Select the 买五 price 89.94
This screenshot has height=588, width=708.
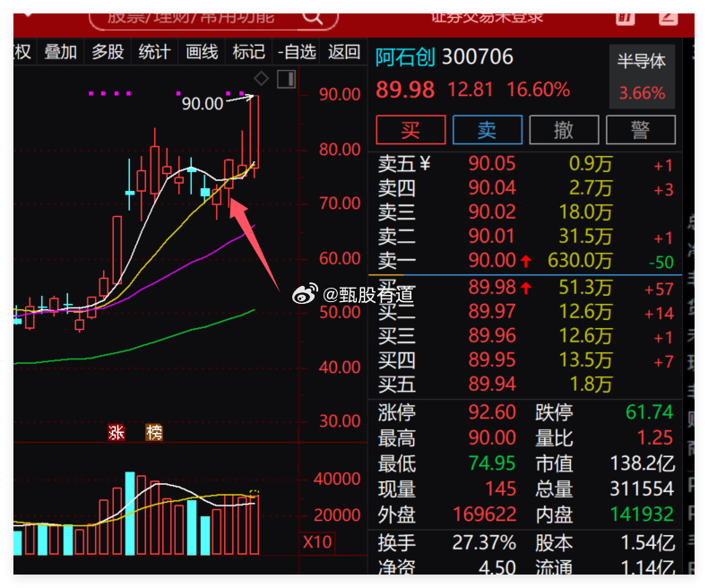tap(492, 385)
